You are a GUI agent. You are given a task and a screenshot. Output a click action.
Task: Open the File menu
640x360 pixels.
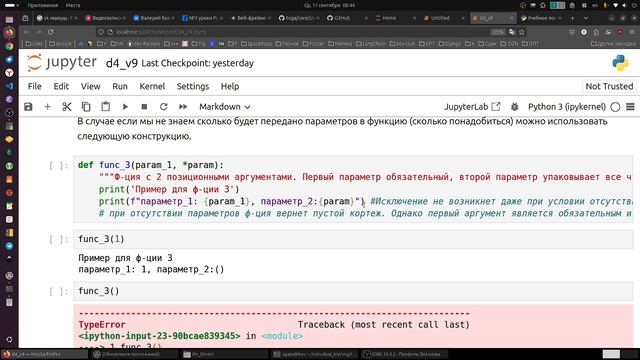click(35, 86)
